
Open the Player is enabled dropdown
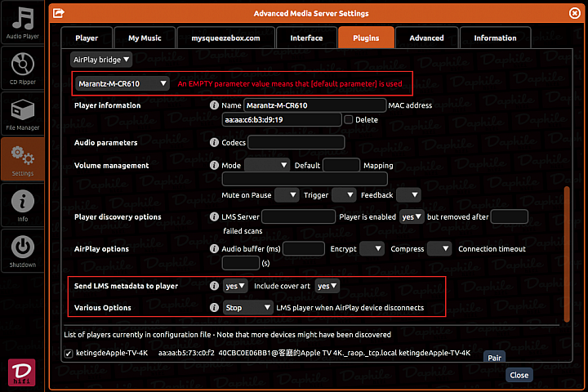412,216
